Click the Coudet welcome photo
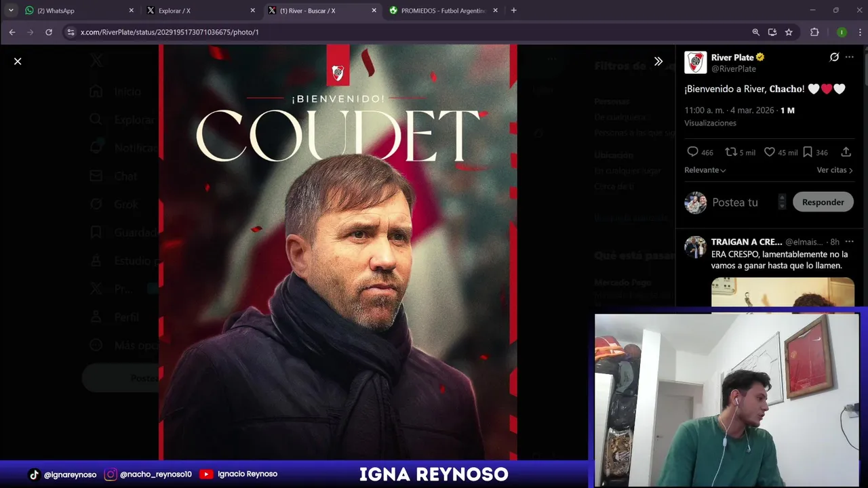This screenshot has height=488, width=868. (x=338, y=252)
